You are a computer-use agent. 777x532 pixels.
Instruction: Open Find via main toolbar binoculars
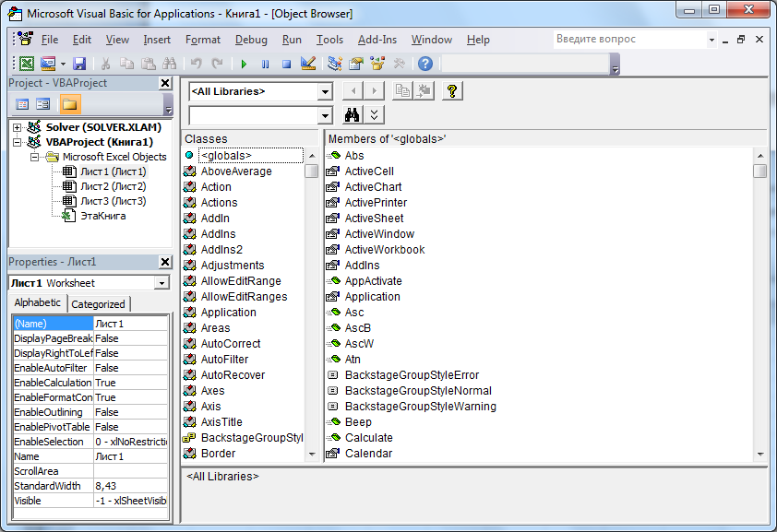point(170,64)
